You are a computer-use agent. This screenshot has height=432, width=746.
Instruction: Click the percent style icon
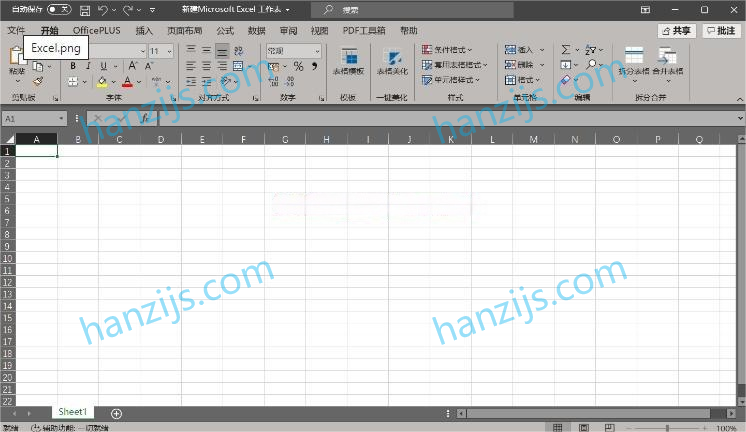pyautogui.click(x=298, y=66)
